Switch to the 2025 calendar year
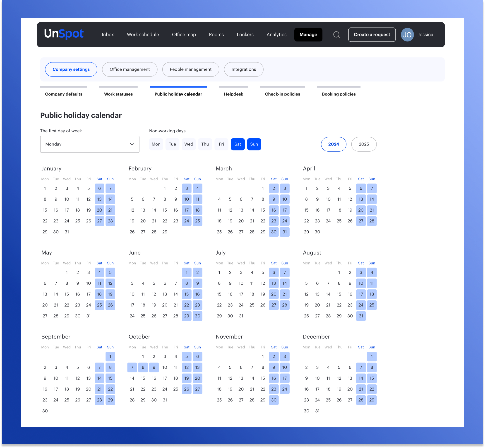The height and width of the screenshot is (448, 485). pyautogui.click(x=364, y=144)
